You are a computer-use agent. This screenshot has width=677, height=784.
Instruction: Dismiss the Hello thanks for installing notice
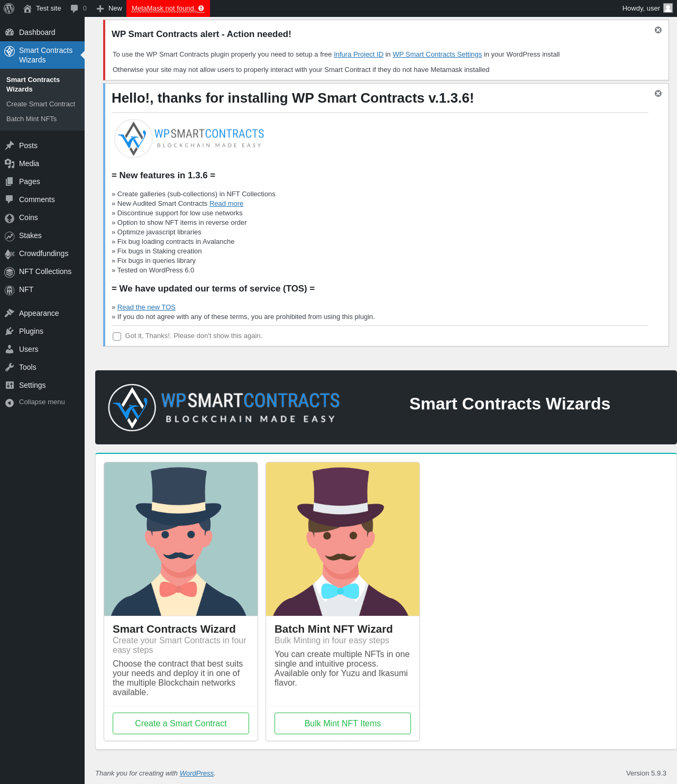tap(658, 94)
